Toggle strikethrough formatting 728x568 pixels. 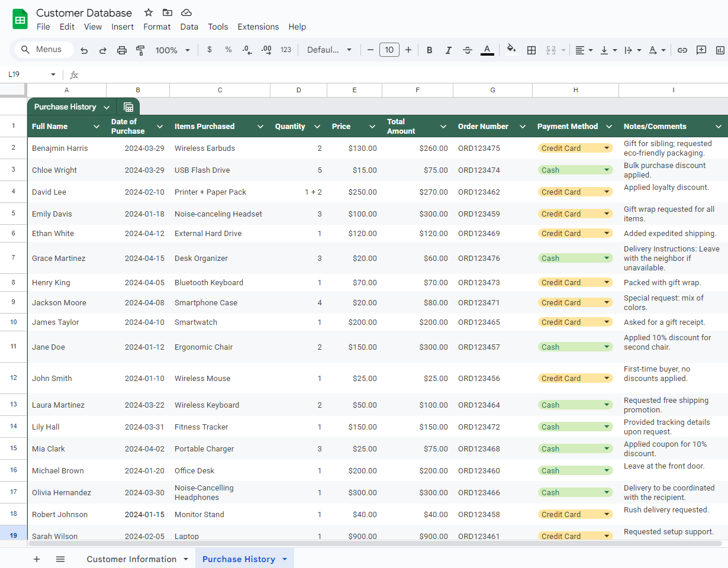[468, 50]
